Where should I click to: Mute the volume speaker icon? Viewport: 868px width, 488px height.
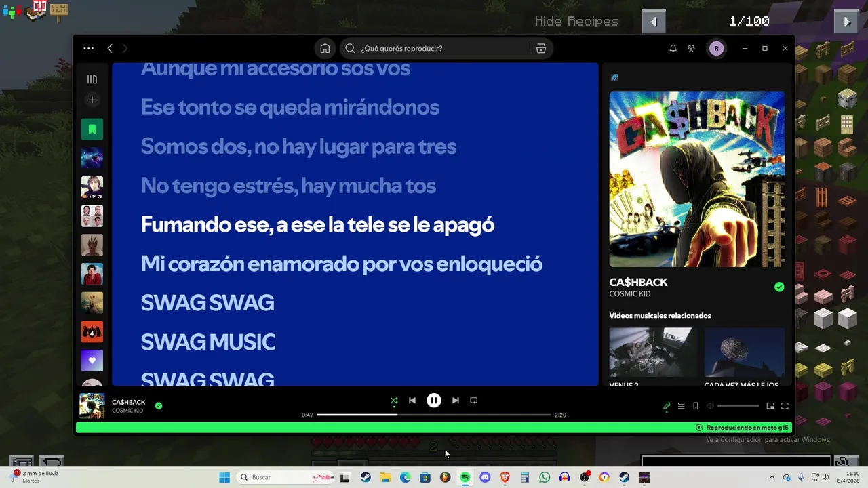click(x=710, y=406)
